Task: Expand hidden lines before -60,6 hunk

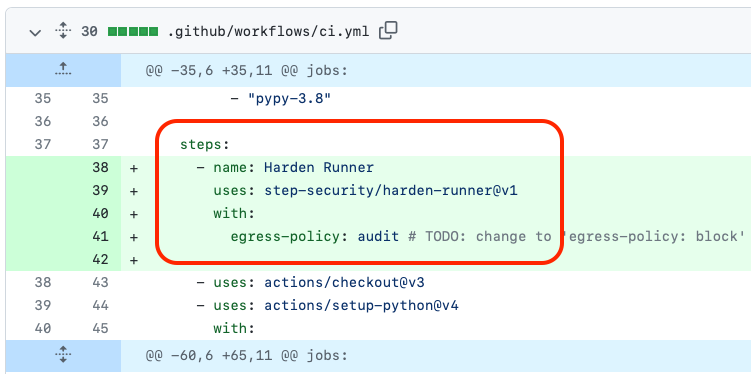Action: tap(63, 355)
